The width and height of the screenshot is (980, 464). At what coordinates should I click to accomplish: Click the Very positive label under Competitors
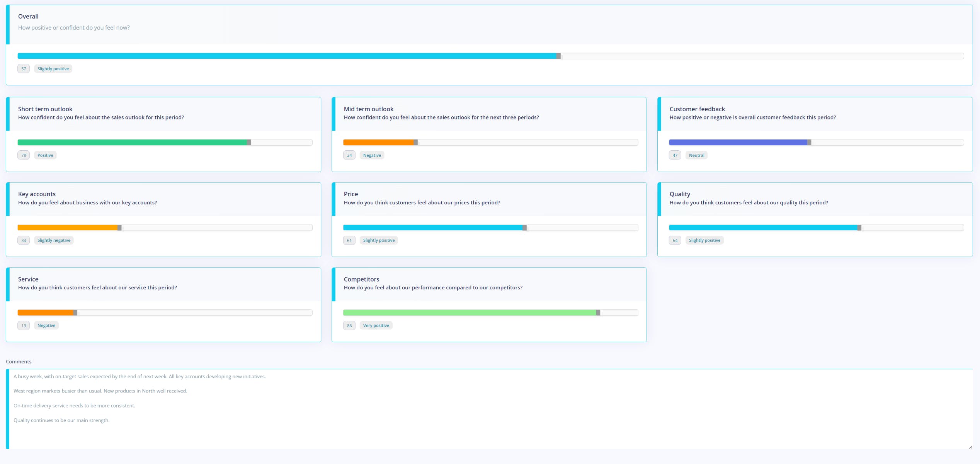(x=376, y=326)
